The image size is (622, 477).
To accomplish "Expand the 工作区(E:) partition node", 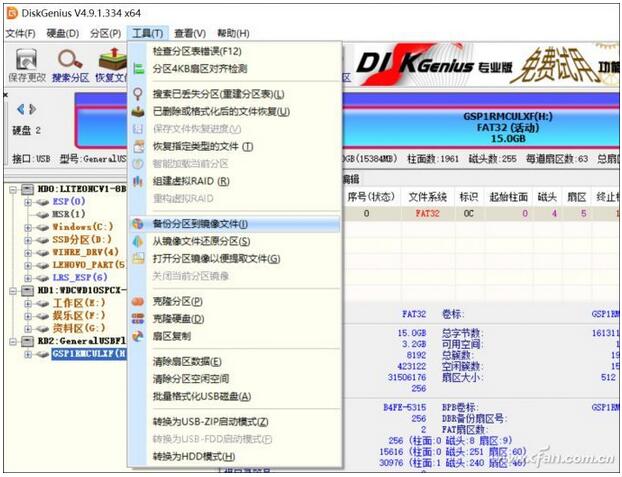I will pos(28,304).
